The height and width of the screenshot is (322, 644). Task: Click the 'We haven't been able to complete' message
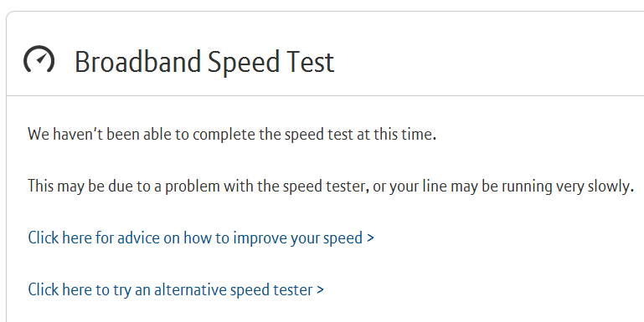[x=232, y=135]
